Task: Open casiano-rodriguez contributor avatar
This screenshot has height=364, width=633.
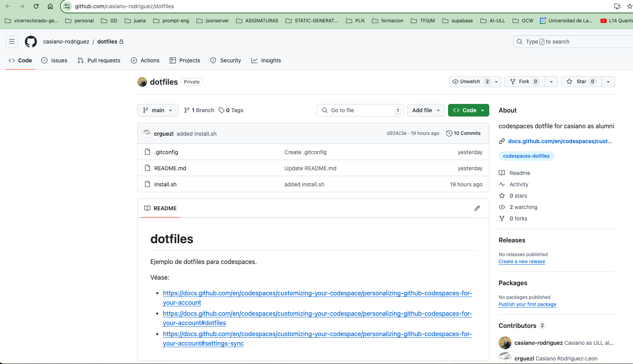Action: [505, 343]
